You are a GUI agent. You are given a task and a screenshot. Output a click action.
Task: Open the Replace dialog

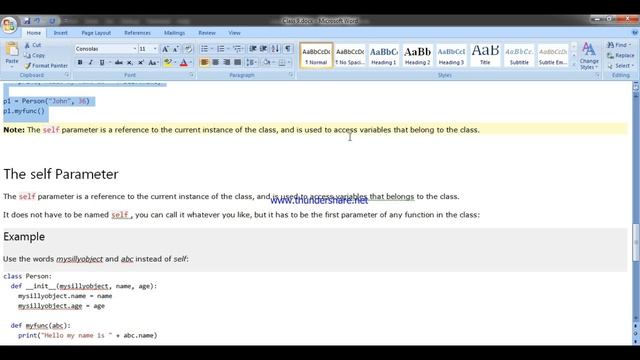[620, 56]
